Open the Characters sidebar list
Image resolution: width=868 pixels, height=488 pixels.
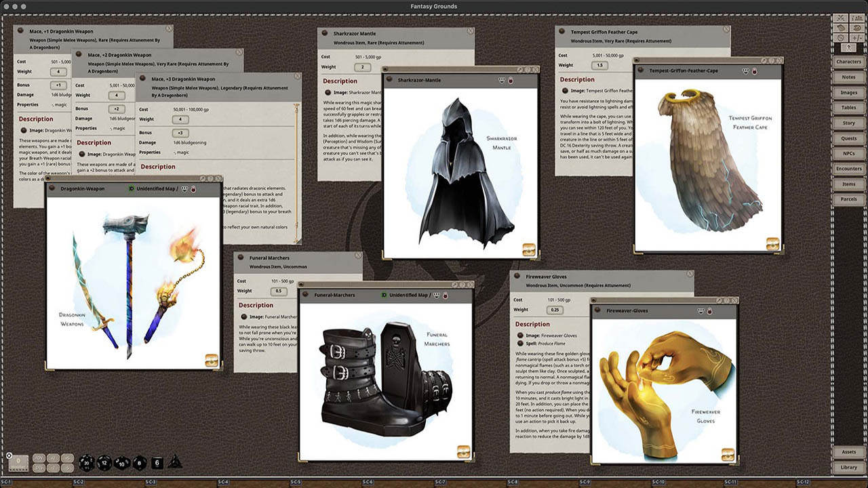click(x=848, y=62)
